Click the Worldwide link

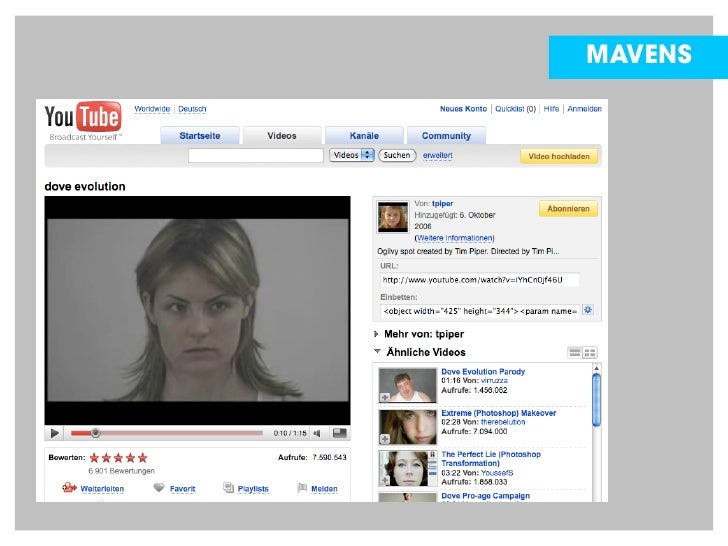tap(152, 109)
